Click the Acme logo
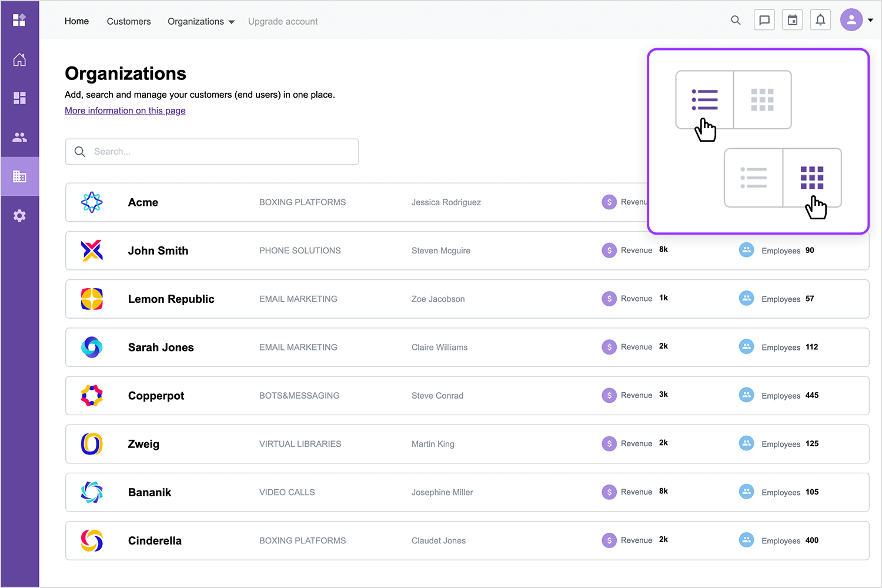 [x=92, y=202]
